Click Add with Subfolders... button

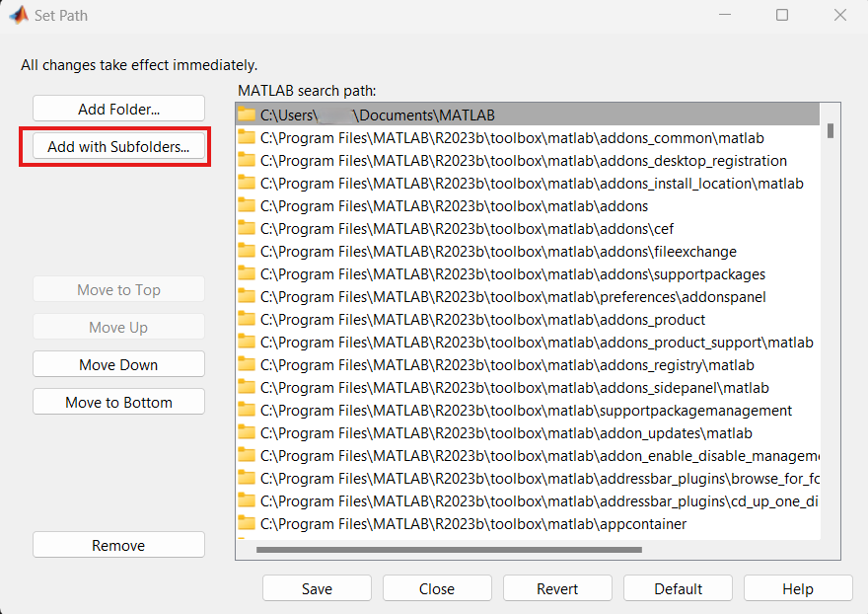point(118,146)
